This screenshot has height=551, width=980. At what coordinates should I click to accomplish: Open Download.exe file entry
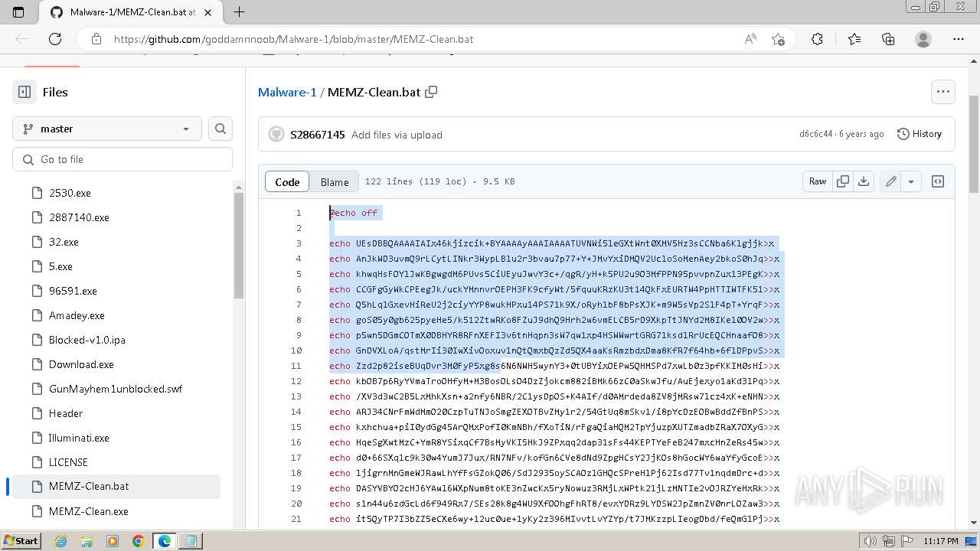(x=81, y=364)
